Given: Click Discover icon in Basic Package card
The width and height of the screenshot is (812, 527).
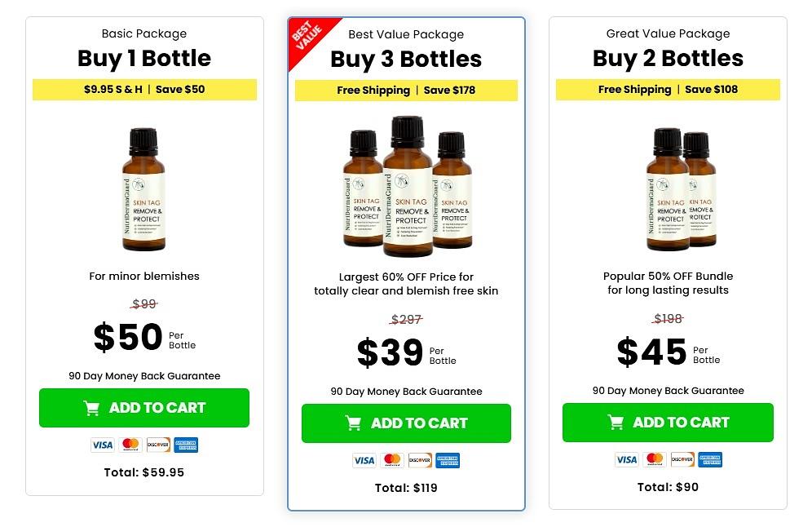Looking at the screenshot, I should [158, 445].
